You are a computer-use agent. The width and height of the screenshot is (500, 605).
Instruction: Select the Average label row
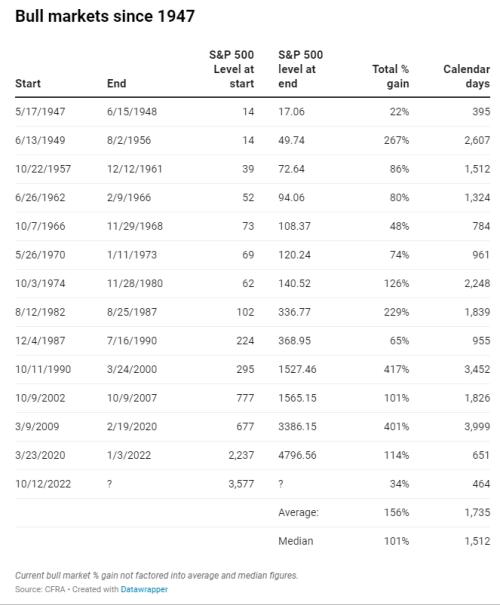(253, 512)
